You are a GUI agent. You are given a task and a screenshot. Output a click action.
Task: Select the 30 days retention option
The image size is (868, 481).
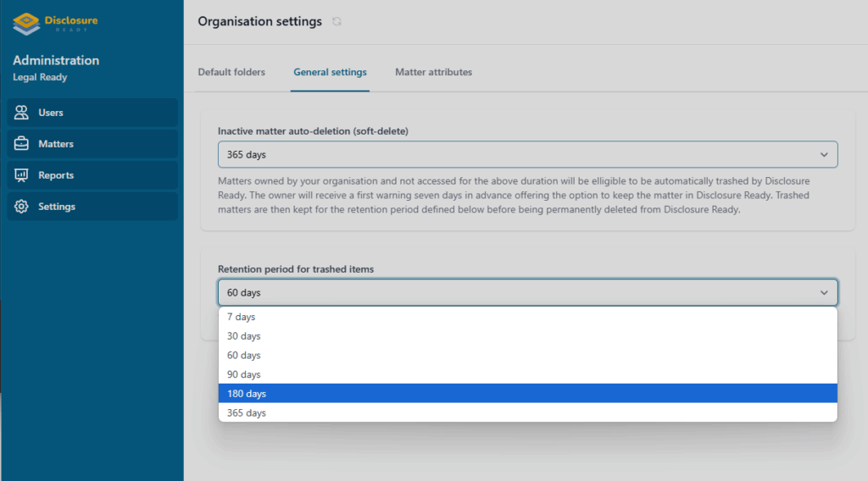coord(243,336)
